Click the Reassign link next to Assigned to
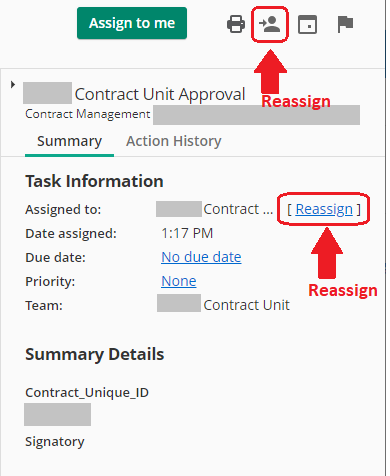 324,209
